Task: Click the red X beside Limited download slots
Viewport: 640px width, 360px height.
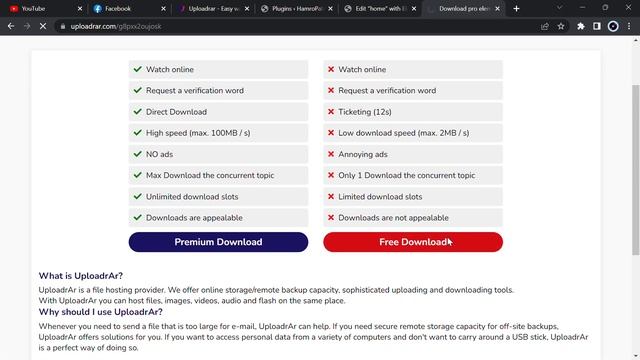Action: click(x=331, y=196)
